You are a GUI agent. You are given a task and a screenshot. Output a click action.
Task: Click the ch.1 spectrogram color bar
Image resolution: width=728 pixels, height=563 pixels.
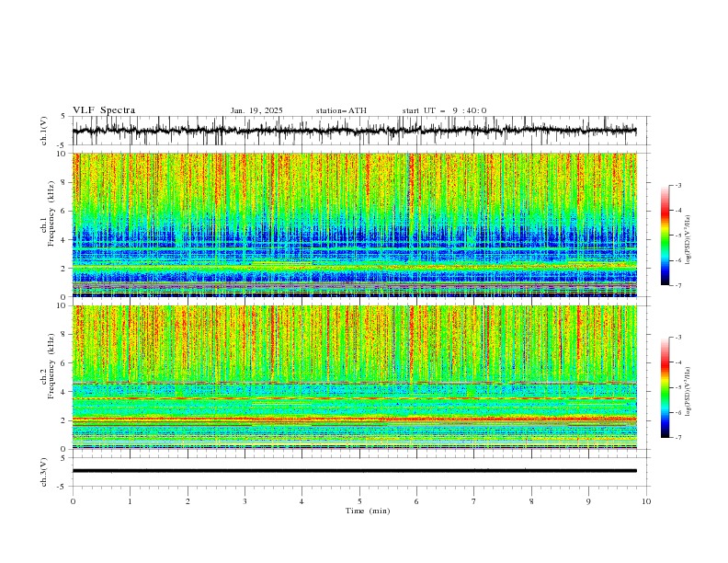[665, 236]
